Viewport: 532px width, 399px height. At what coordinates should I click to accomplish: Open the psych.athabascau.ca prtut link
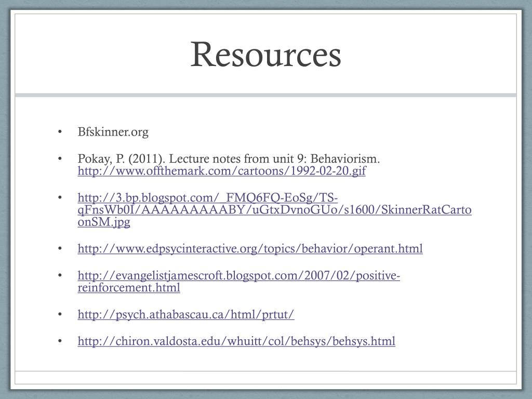tap(186, 314)
